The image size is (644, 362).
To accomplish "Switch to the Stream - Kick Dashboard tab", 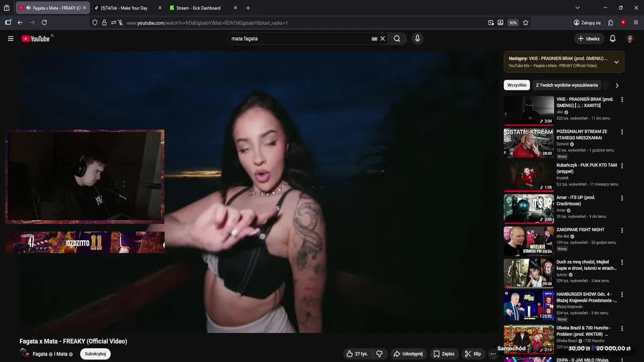I will coord(204,8).
